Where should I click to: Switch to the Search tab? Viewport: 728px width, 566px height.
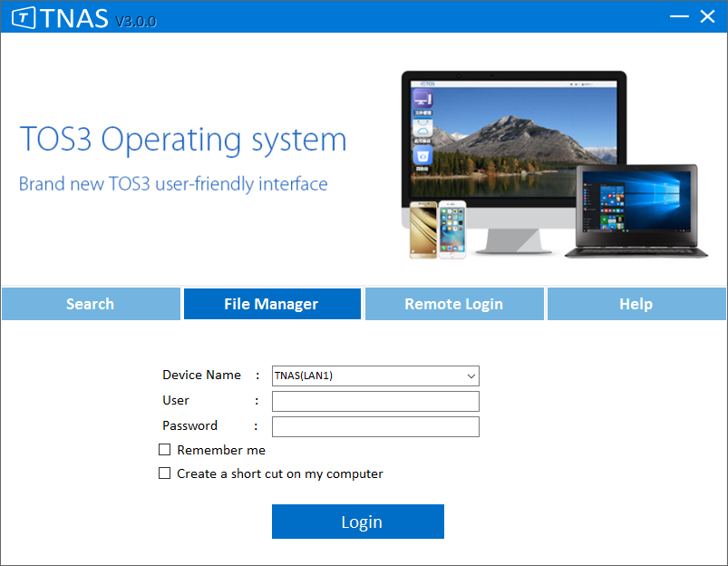(91, 304)
